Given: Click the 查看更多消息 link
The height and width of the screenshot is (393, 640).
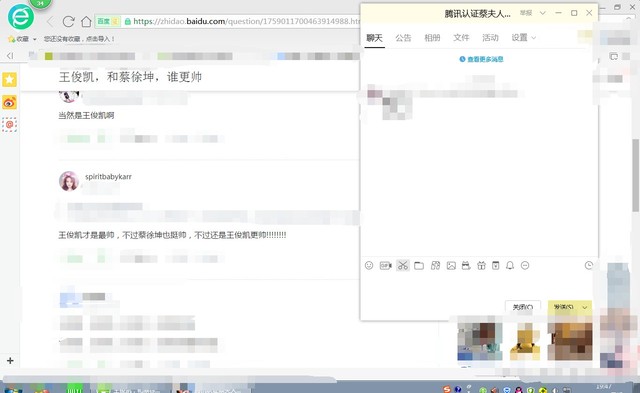Looking at the screenshot, I should (x=481, y=59).
